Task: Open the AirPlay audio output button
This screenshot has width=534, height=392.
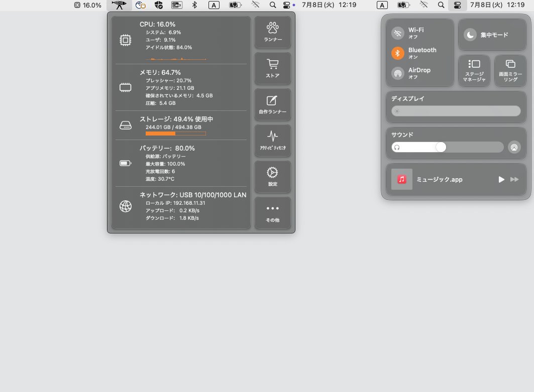Action: pos(514,147)
